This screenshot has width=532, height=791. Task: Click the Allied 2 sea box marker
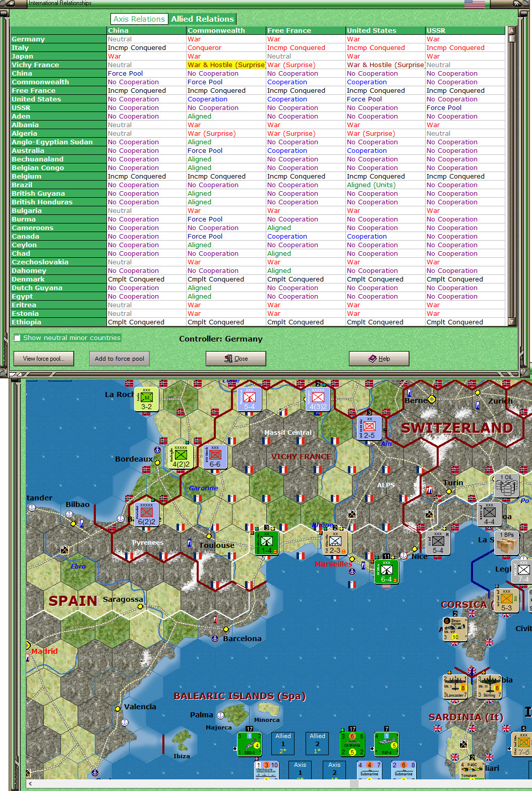(x=318, y=744)
